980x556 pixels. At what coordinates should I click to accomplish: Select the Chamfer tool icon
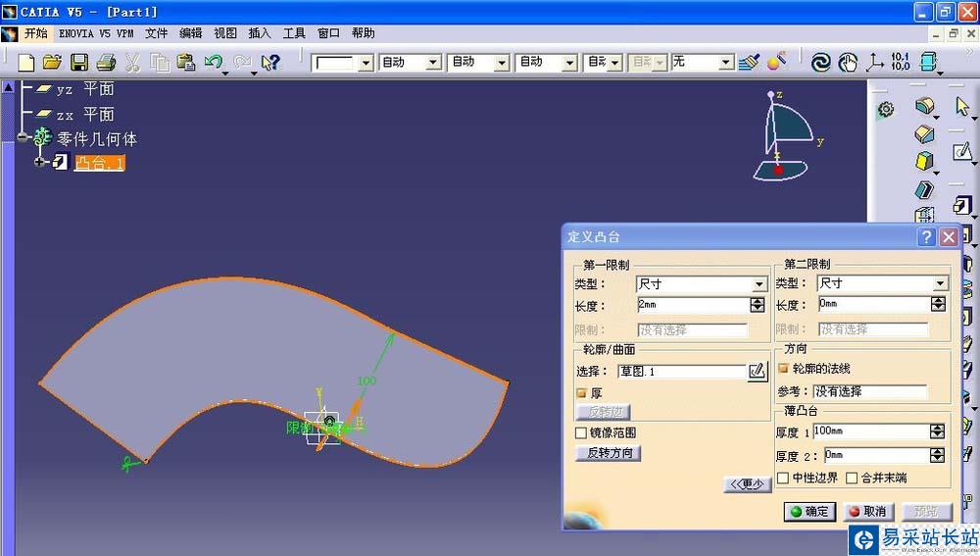924,133
